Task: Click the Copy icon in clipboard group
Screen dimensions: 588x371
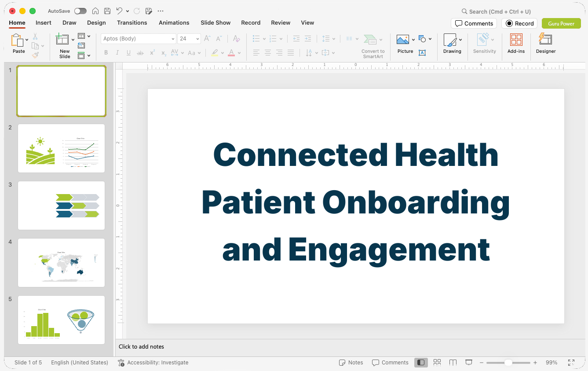Action: coord(35,46)
